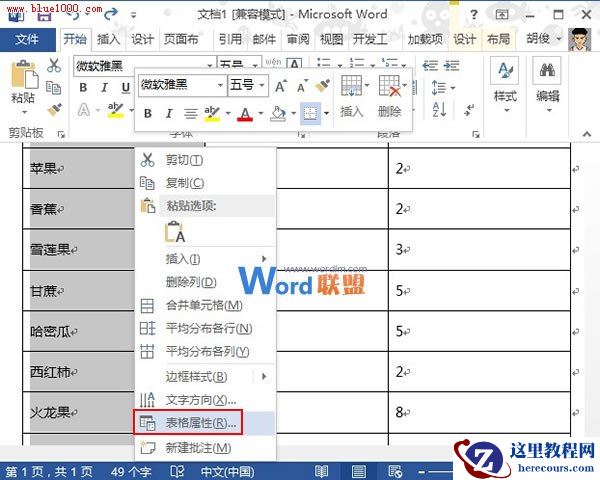Toggle Bold on the floating mini toolbar
This screenshot has width=600, height=480.
tap(148, 113)
